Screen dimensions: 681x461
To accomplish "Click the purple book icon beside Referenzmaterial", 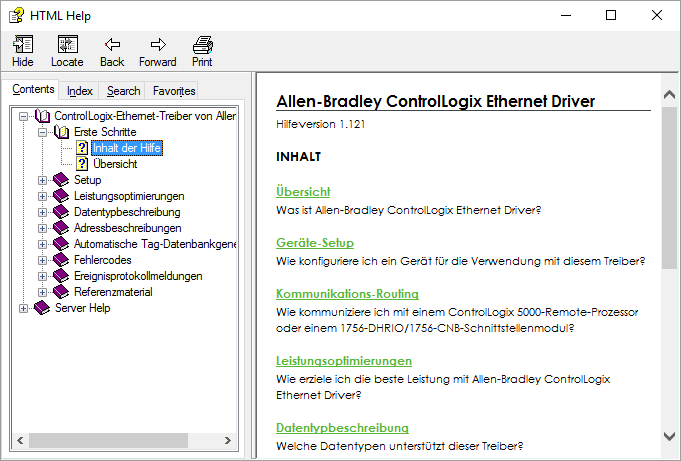I will (61, 292).
